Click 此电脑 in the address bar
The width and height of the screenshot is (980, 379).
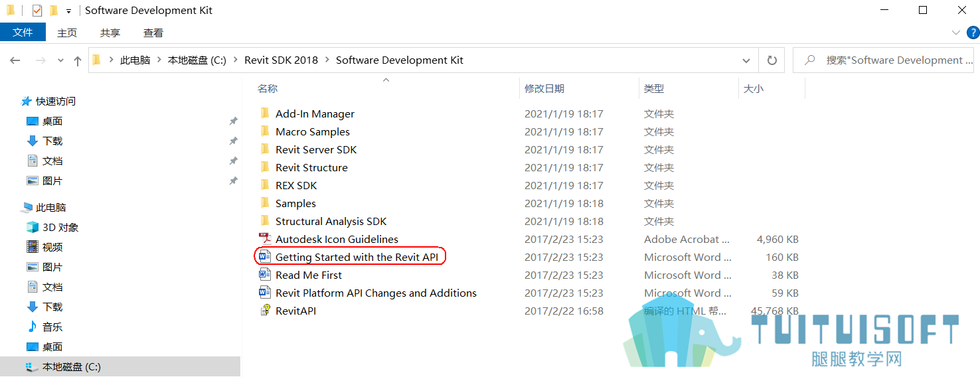tap(135, 60)
